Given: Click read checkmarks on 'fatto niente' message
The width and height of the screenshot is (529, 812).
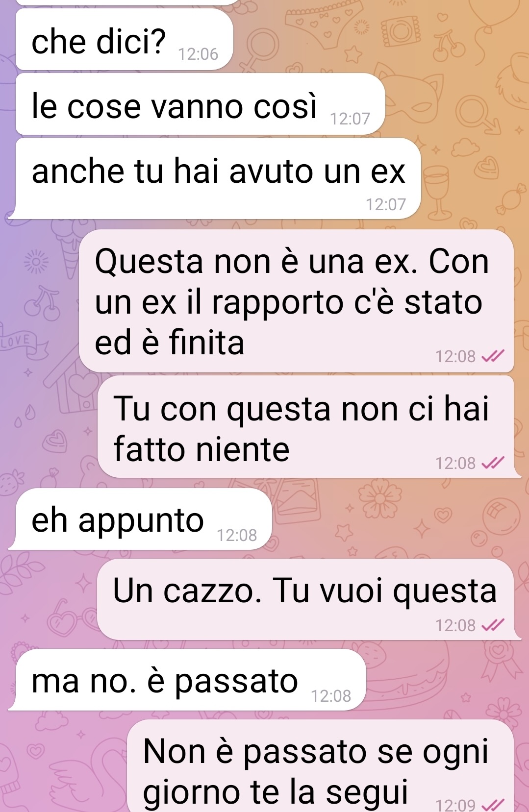Looking at the screenshot, I should (x=492, y=463).
